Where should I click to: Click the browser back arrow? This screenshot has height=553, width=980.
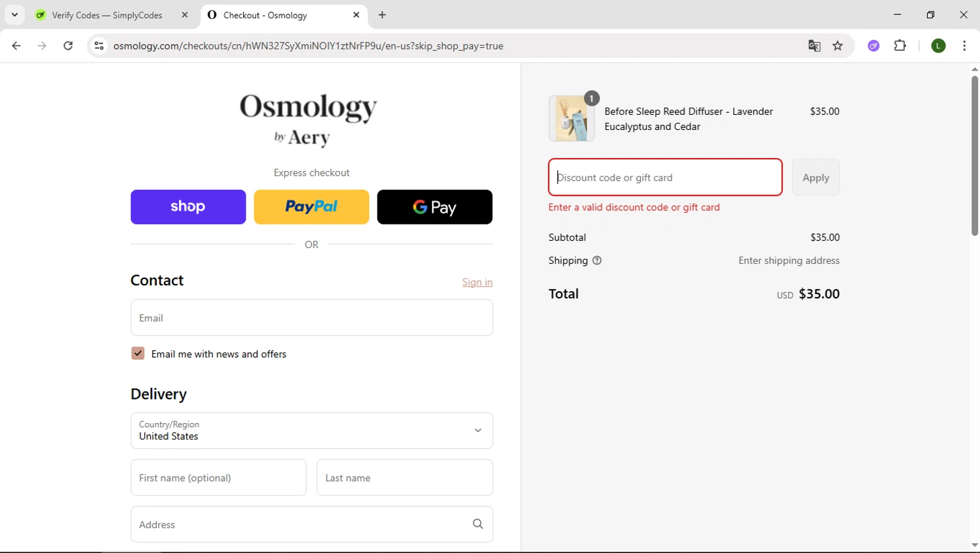tap(16, 46)
